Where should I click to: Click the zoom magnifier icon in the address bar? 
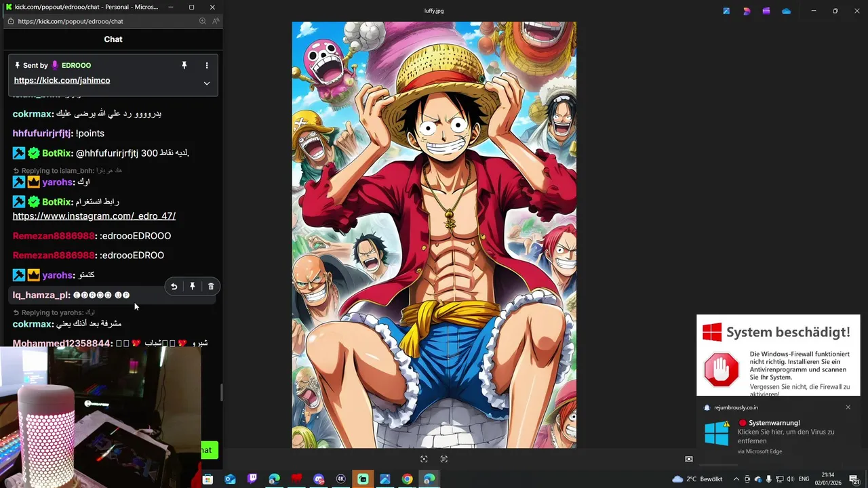pos(202,21)
